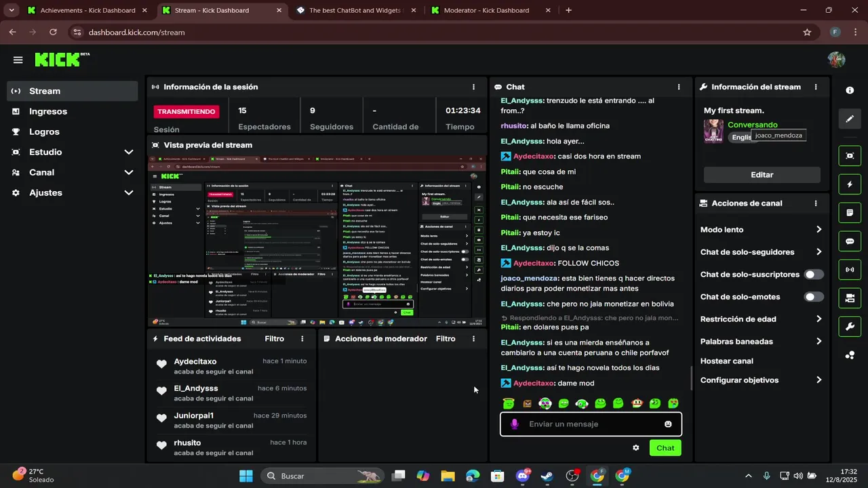Bookmark this page with star icon
The height and width of the screenshot is (488, 868).
[x=807, y=32]
